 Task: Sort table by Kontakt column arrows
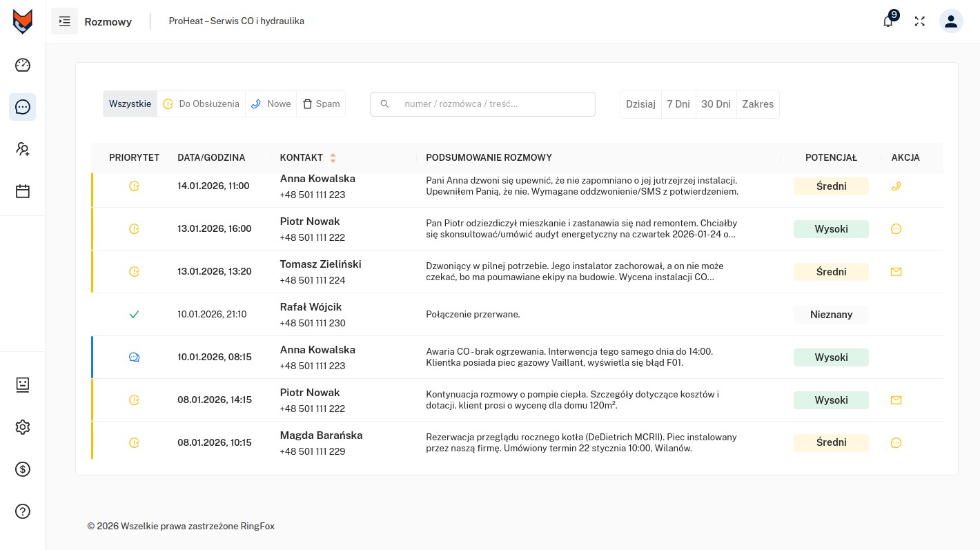(333, 158)
